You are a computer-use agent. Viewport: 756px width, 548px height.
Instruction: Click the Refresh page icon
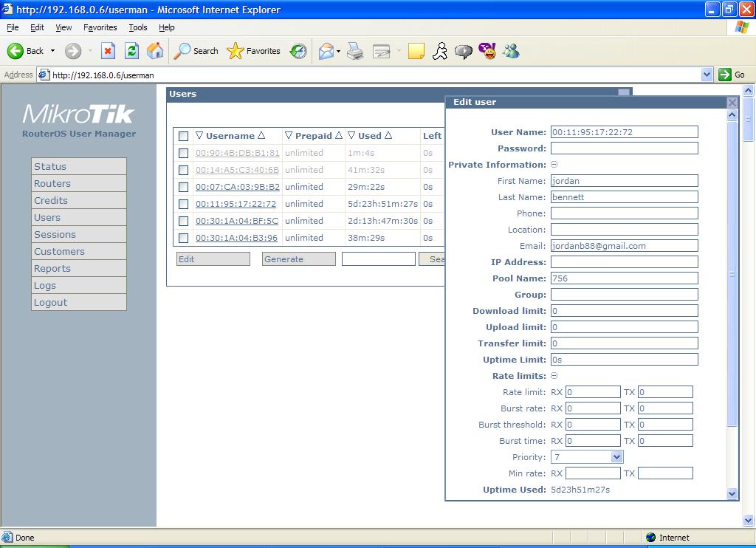131,51
